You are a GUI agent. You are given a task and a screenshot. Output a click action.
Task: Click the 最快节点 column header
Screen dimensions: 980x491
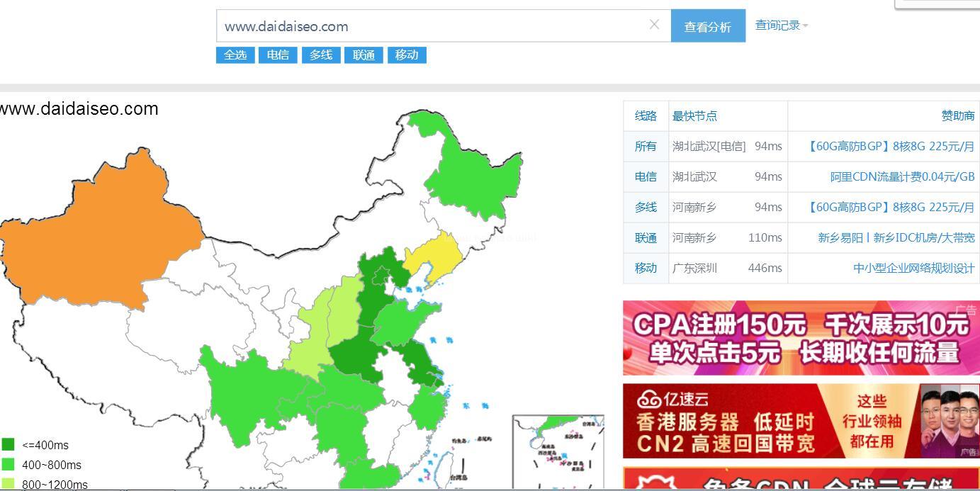694,115
